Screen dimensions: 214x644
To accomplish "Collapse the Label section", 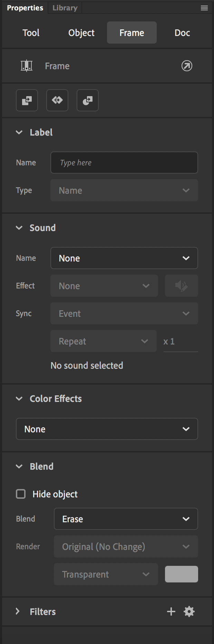I will pos(19,132).
